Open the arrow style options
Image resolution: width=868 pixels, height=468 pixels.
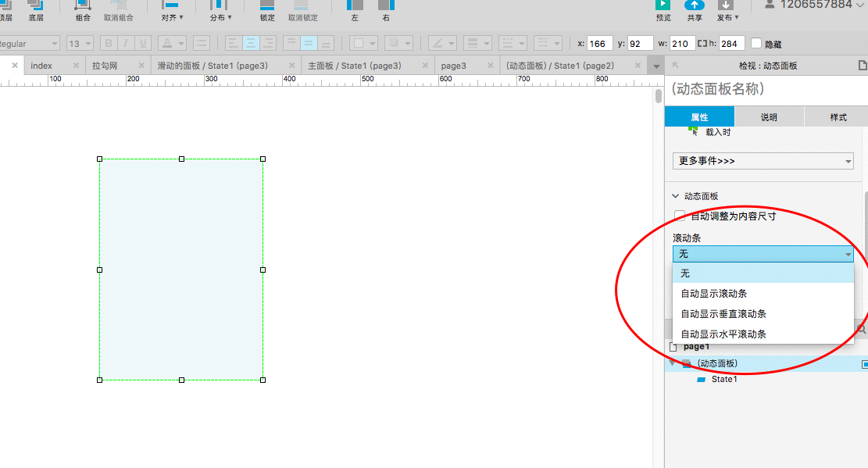pyautogui.click(x=548, y=43)
